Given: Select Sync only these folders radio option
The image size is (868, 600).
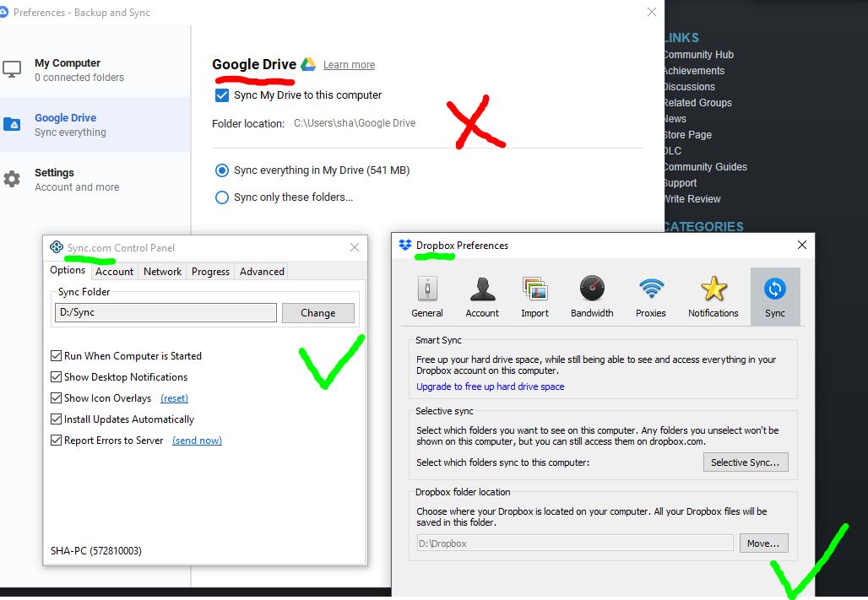Looking at the screenshot, I should click(x=220, y=197).
